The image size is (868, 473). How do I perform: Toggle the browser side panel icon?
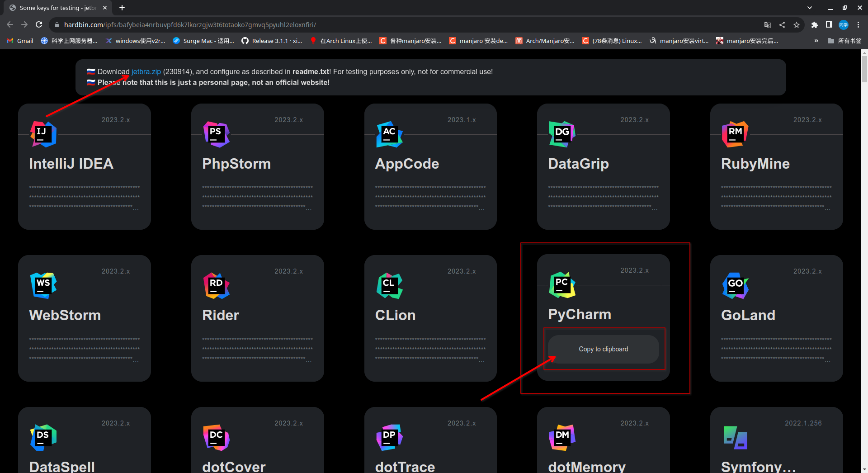click(x=829, y=25)
